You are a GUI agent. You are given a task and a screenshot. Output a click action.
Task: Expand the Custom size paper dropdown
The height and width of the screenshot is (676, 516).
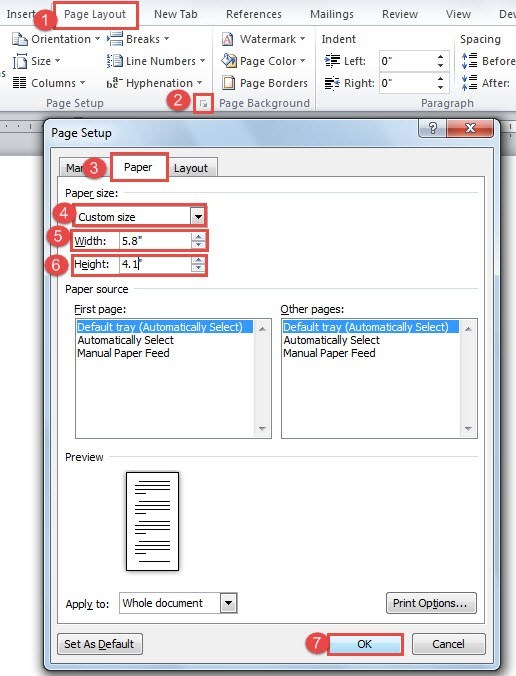198,216
